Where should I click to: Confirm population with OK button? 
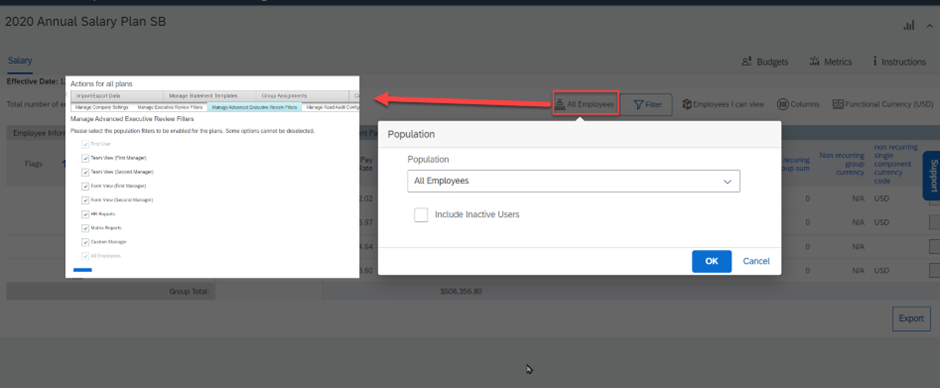pos(712,261)
